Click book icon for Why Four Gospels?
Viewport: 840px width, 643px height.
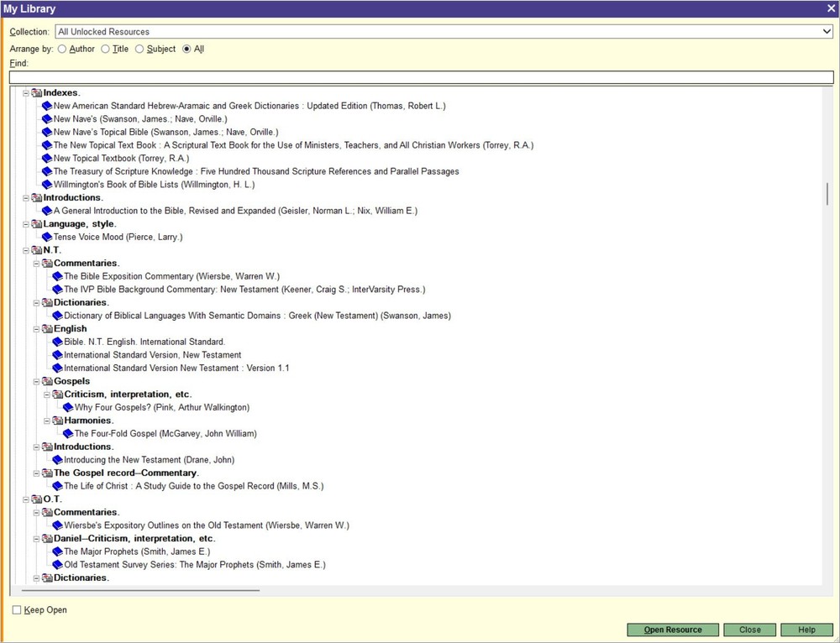pos(68,408)
